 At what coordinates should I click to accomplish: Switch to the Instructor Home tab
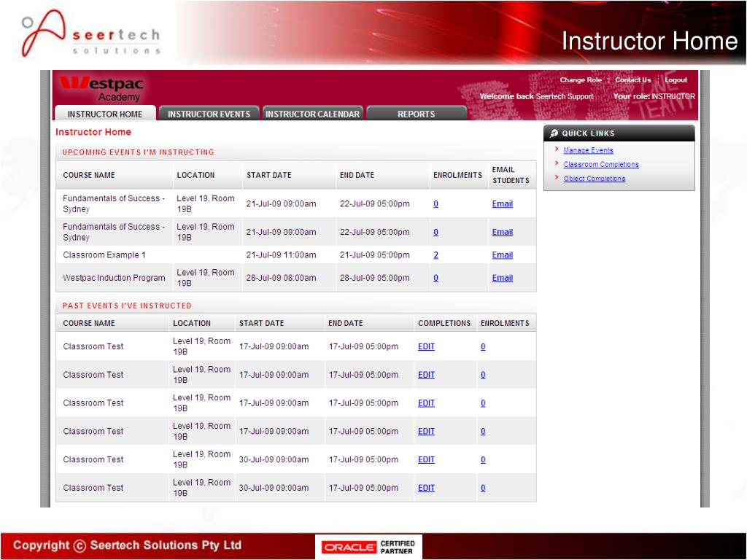(x=105, y=114)
